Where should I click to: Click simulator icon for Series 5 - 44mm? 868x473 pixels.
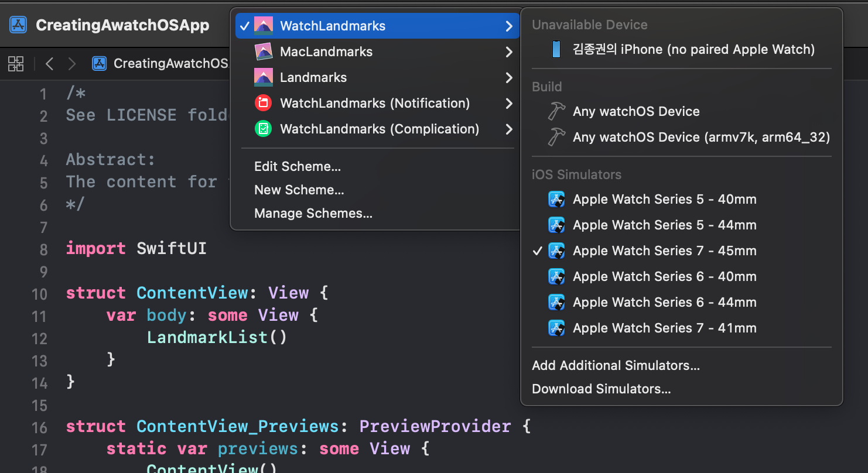(x=556, y=225)
